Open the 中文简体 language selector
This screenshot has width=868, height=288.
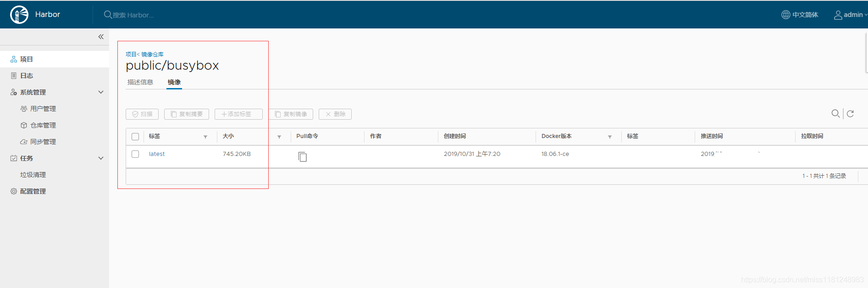click(x=800, y=15)
